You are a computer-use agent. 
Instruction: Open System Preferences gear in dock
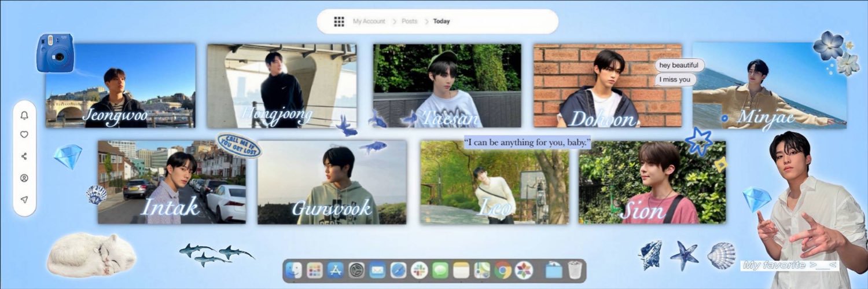coord(356,270)
